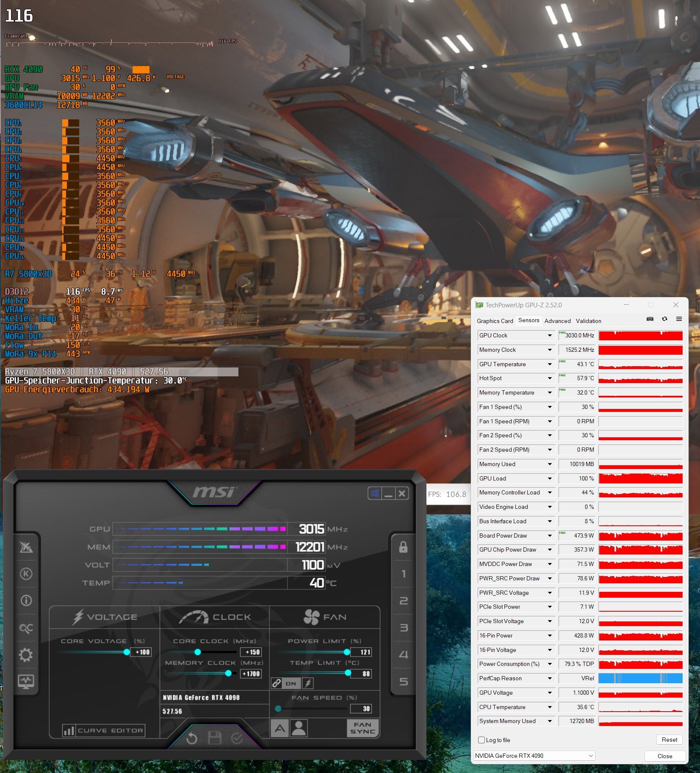This screenshot has width=700, height=773.
Task: Open the Curve Editor
Action: pos(104,730)
